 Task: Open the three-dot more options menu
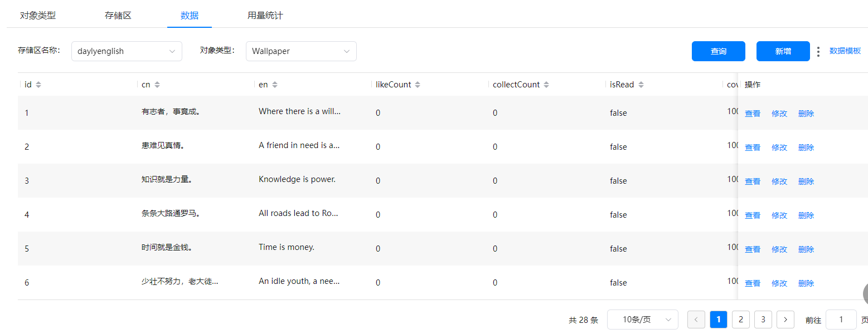tap(818, 51)
